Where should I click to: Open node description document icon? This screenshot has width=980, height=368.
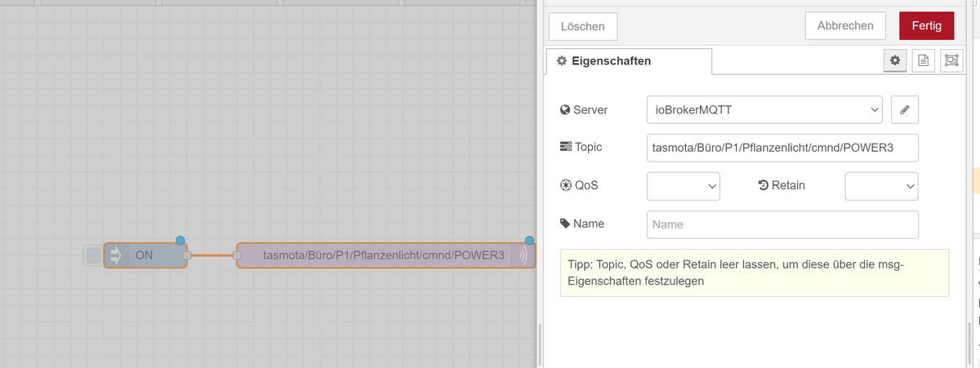[923, 60]
